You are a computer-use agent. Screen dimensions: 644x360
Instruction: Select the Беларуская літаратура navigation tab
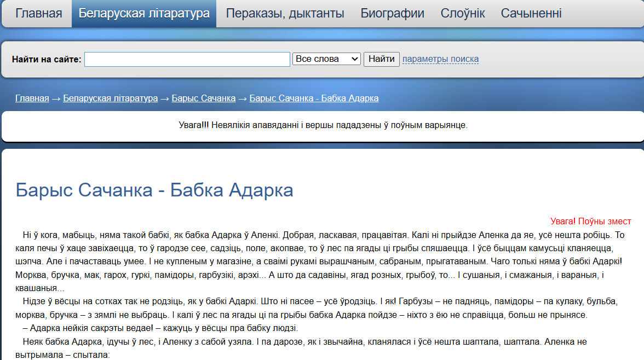coord(144,14)
